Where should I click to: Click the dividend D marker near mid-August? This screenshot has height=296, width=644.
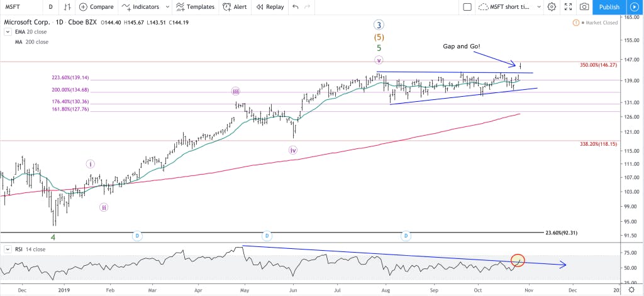[x=406, y=236]
